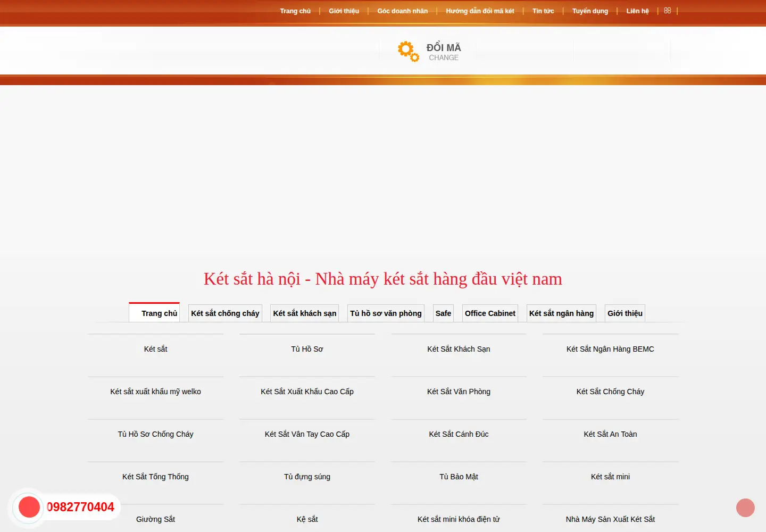766x532 pixels.
Task: Switch to Két sắt chống cháy tab
Action: pos(225,313)
